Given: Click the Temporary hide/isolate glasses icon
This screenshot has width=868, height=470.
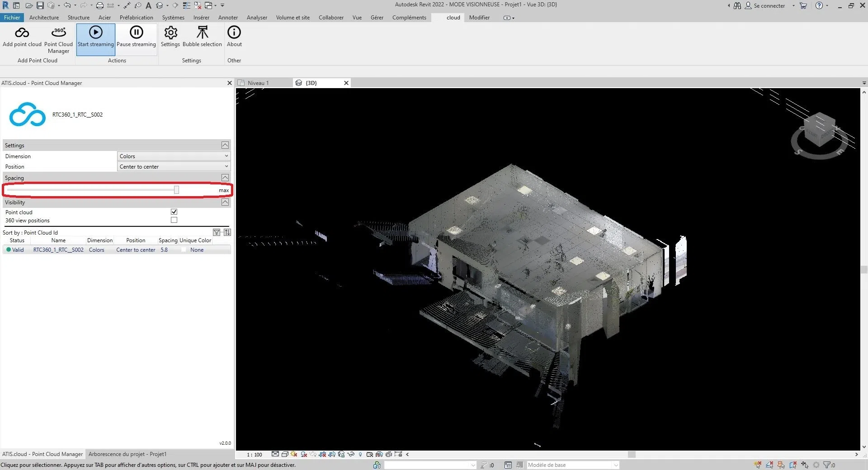Looking at the screenshot, I should 351,454.
